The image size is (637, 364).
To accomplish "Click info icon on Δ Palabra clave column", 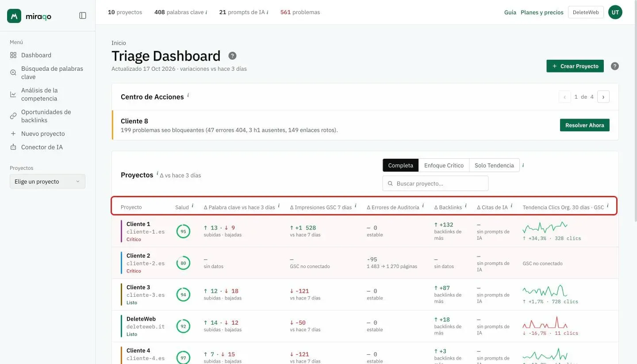I will [279, 206].
